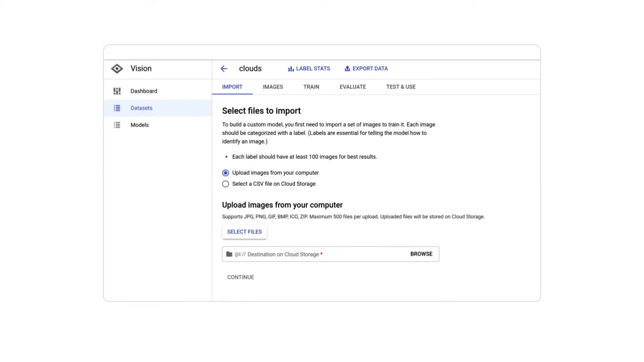Select the Import tab
Image resolution: width=644 pixels, height=362 pixels.
click(232, 87)
